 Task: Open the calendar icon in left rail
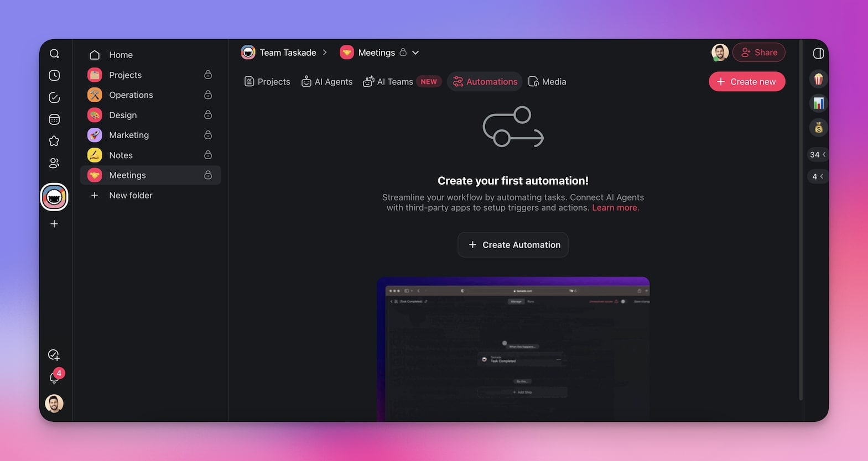(x=54, y=119)
